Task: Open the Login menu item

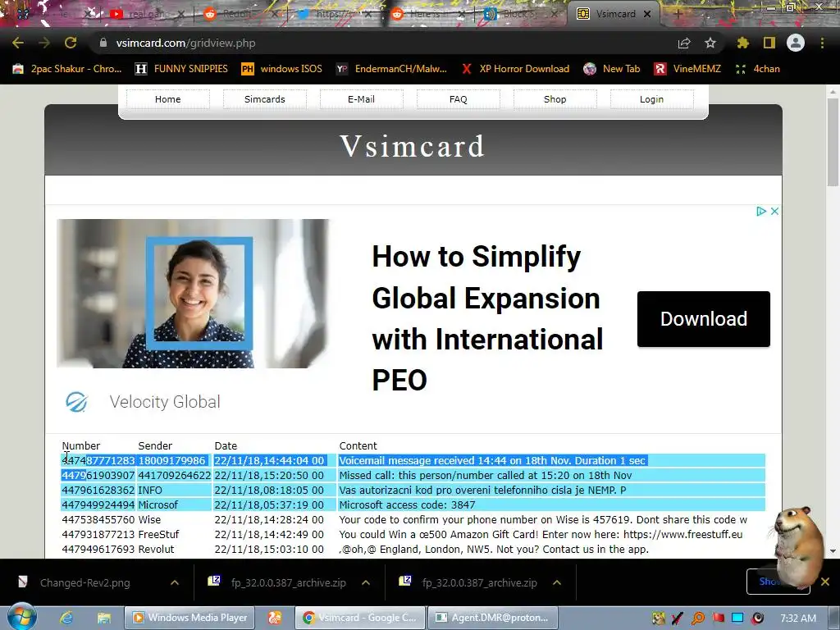Action: (x=651, y=99)
